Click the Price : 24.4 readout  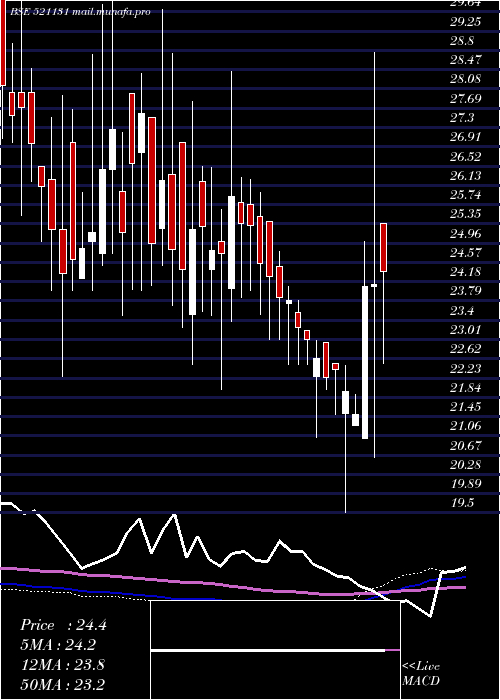tap(63, 625)
